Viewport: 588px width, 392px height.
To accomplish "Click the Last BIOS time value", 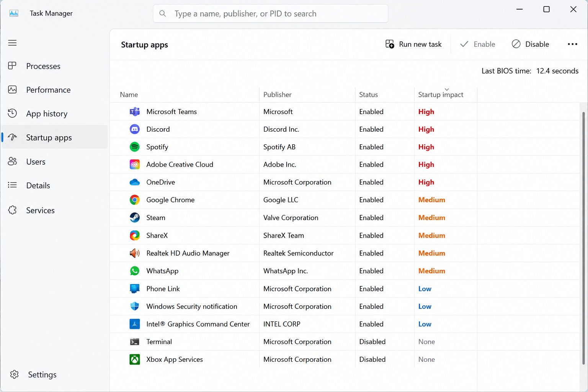I will coord(557,71).
